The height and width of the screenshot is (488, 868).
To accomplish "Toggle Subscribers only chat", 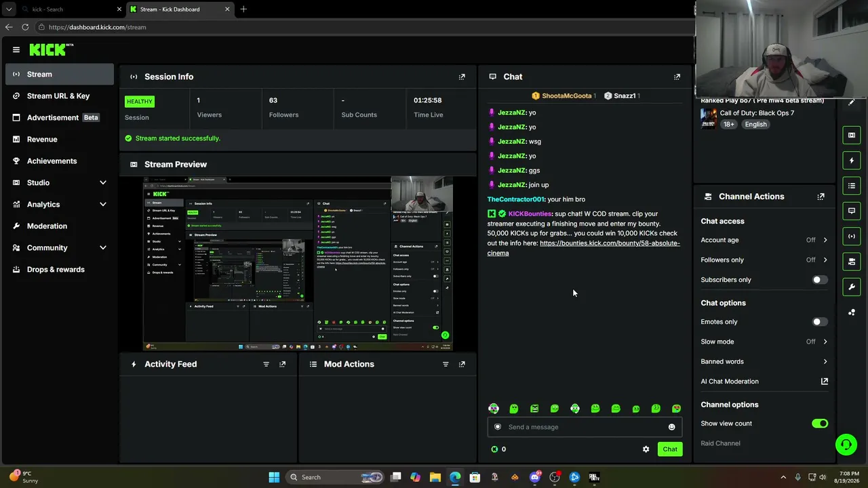I will tap(819, 280).
